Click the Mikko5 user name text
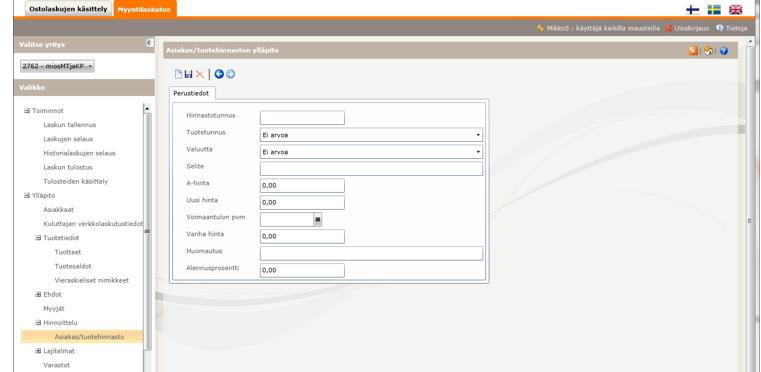Viewport: 761px width, 372px height. pyautogui.click(x=603, y=28)
